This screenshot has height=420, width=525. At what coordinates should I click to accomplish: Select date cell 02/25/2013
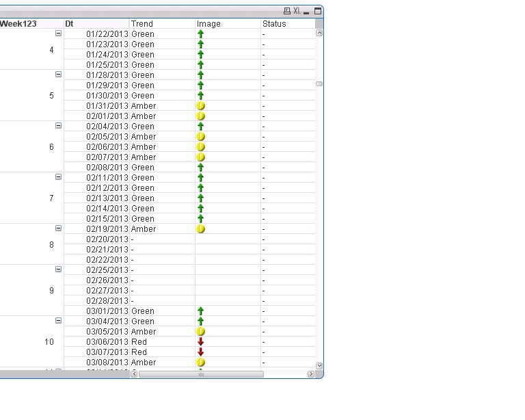(x=96, y=270)
